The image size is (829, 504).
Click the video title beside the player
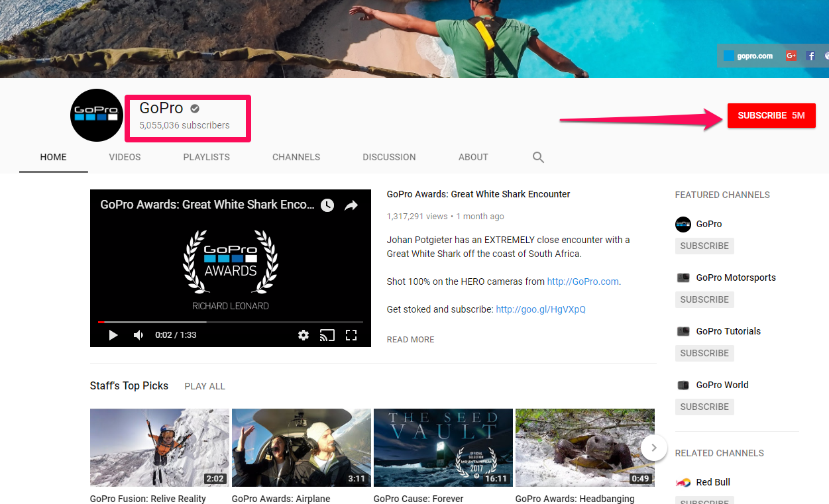478,194
